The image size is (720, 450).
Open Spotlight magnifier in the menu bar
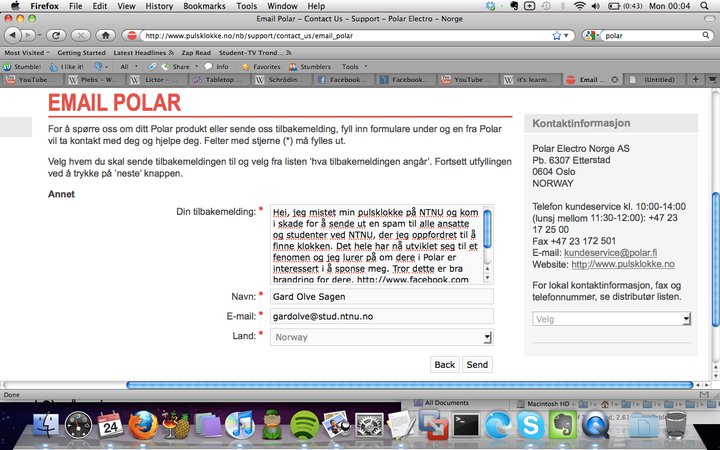point(704,6)
